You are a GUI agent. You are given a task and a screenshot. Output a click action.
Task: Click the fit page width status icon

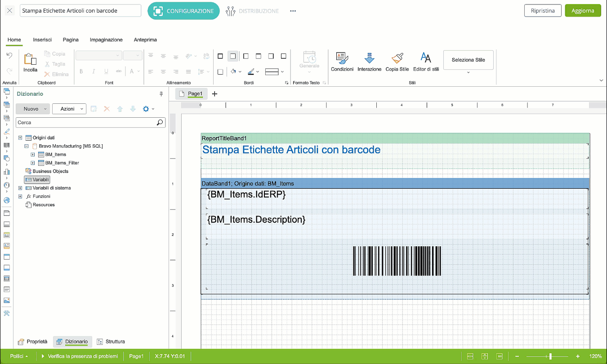[470, 356]
